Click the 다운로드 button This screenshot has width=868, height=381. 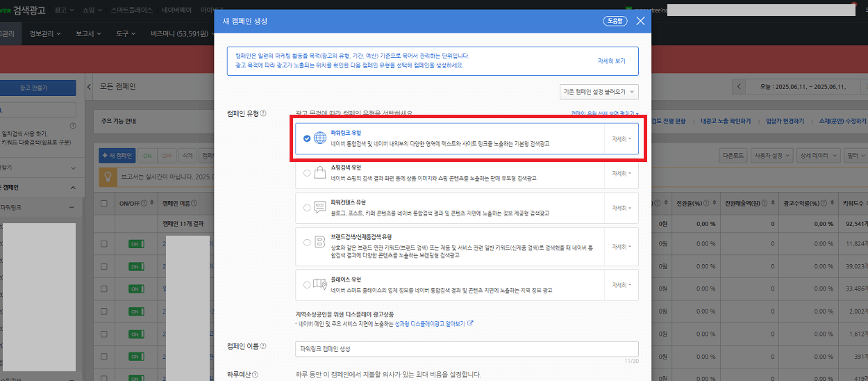pyautogui.click(x=733, y=156)
